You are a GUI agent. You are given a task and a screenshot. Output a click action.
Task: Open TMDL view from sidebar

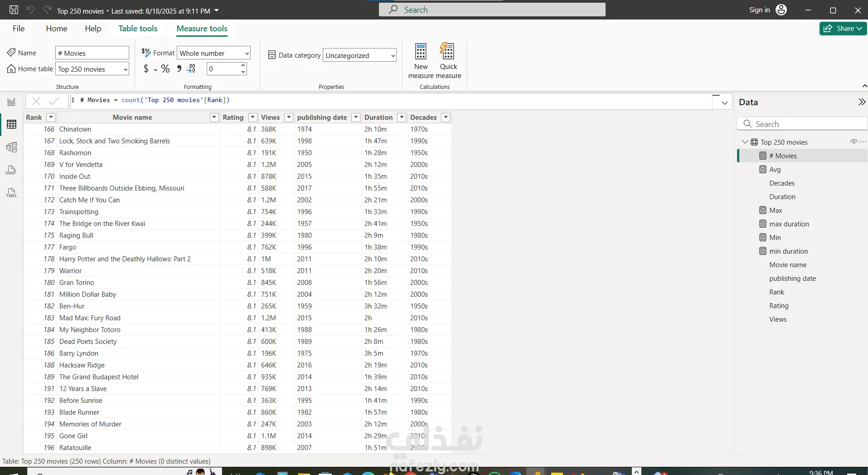point(11,193)
